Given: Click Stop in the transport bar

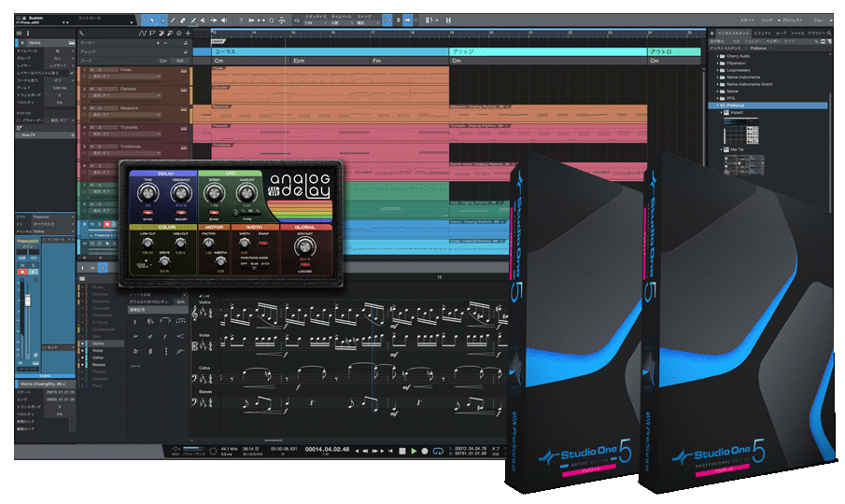Looking at the screenshot, I should (x=402, y=451).
